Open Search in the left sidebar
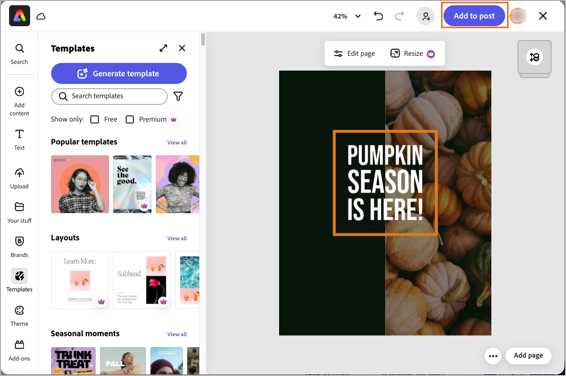The height and width of the screenshot is (376, 566). coord(19,54)
